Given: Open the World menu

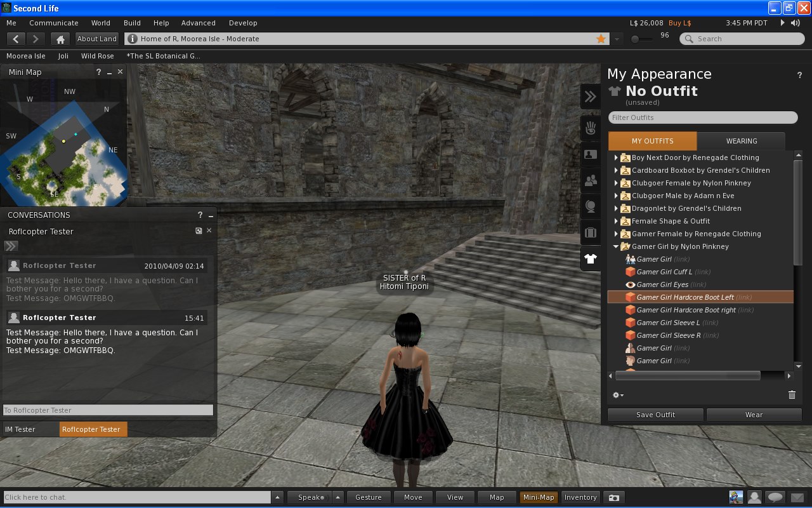Looking at the screenshot, I should click(100, 23).
